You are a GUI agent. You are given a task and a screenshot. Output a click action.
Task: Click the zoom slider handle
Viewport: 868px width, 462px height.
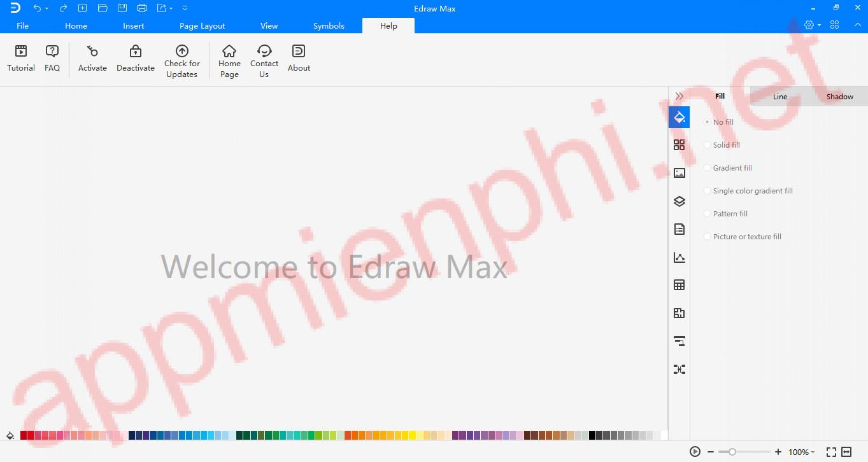pos(732,452)
